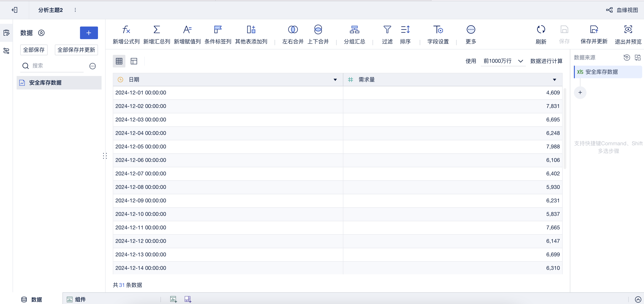Click the 搜索 search input field
The height and width of the screenshot is (304, 644).
(x=58, y=66)
